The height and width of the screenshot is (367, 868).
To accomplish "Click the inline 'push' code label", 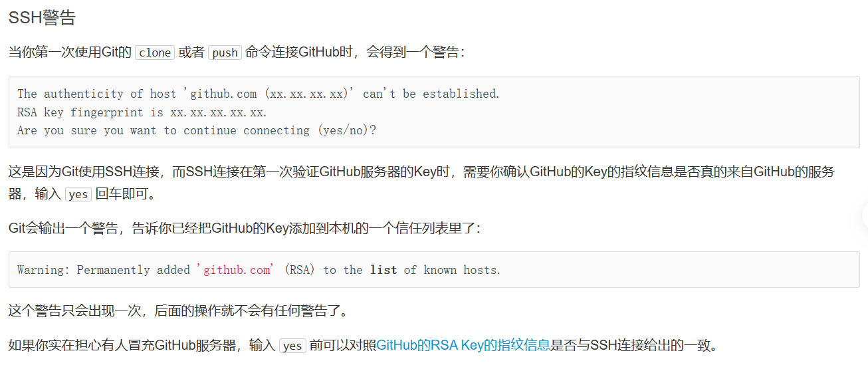I will 225,53.
